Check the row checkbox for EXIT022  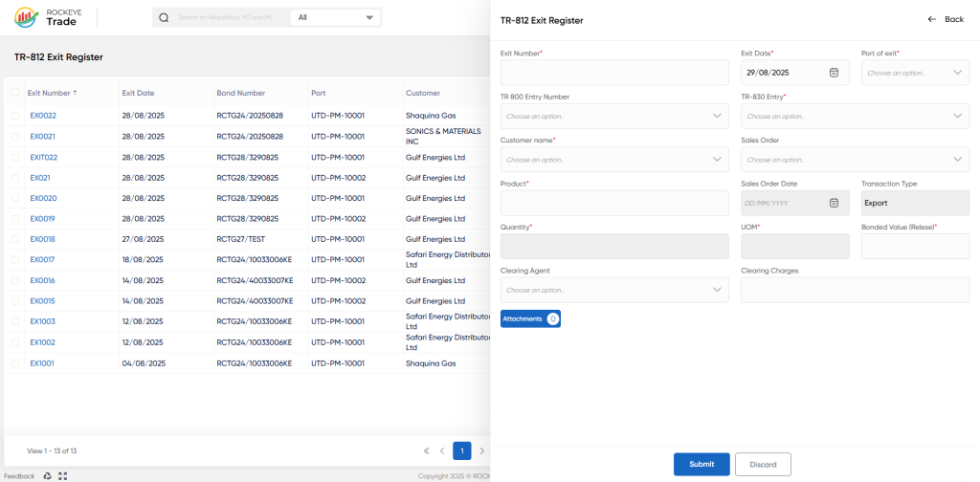click(x=15, y=158)
